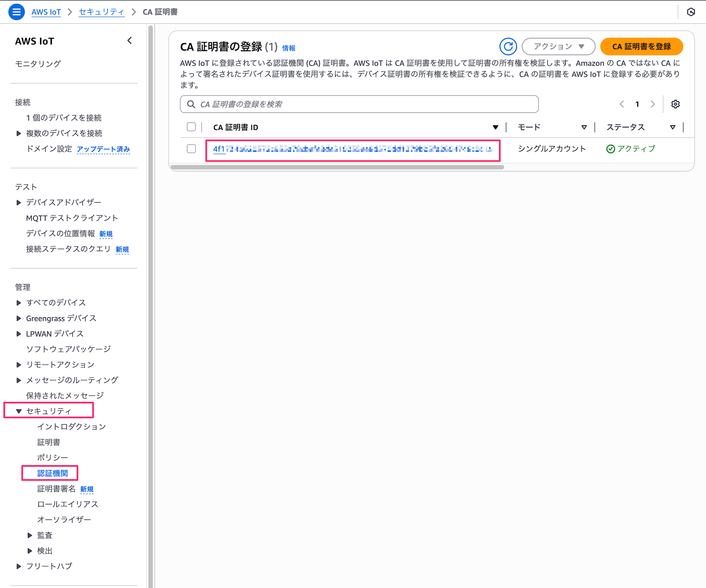Click 新規 badge beside デバイスの位置情報
This screenshot has height=588, width=706.
point(106,234)
